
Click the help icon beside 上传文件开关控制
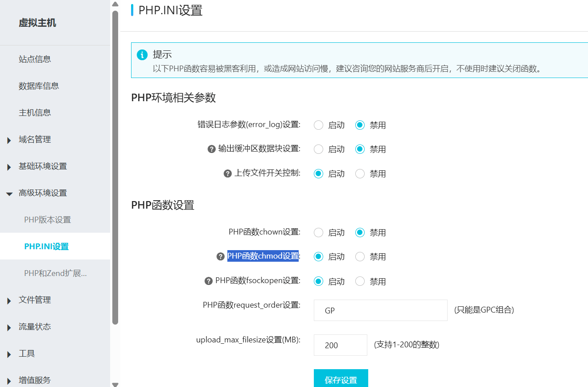point(227,173)
